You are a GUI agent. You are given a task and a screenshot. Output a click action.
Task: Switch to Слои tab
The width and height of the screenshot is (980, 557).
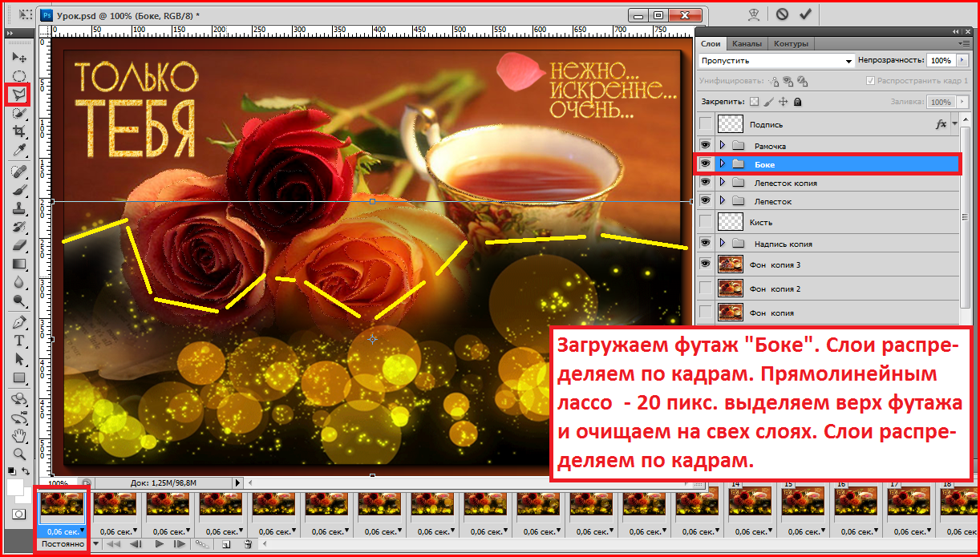[711, 43]
